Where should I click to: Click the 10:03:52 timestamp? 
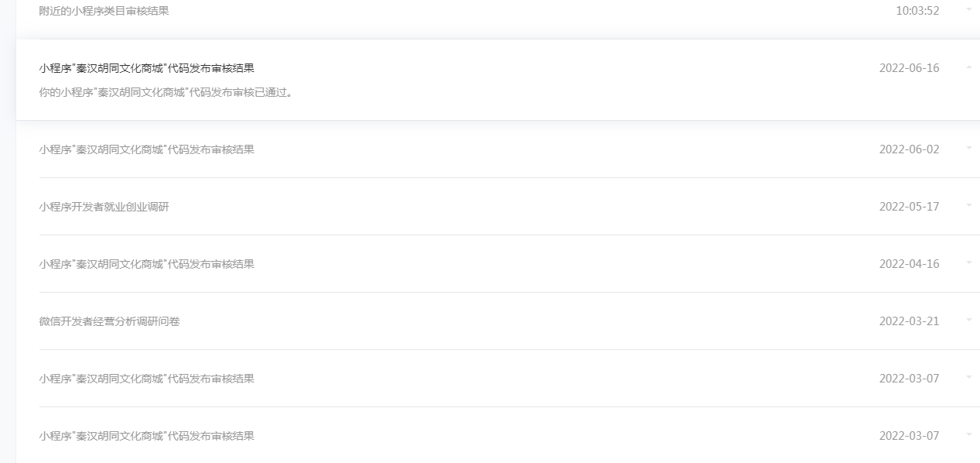coord(917,11)
